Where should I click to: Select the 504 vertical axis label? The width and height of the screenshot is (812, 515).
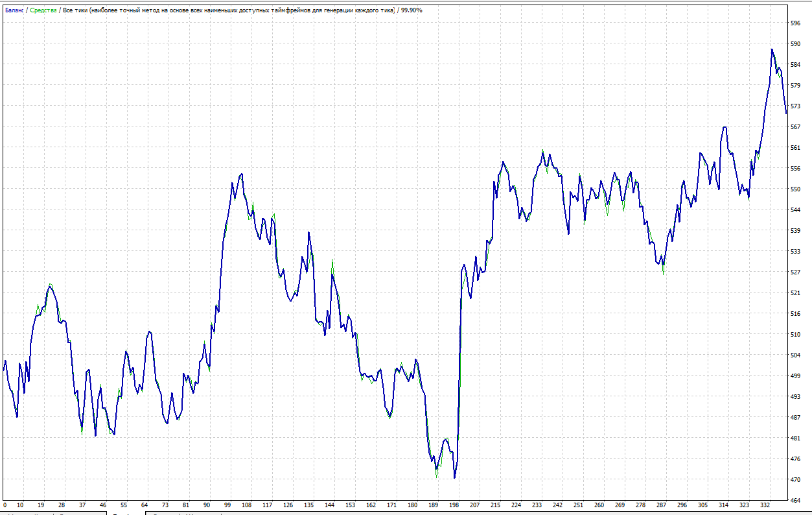tap(796, 355)
